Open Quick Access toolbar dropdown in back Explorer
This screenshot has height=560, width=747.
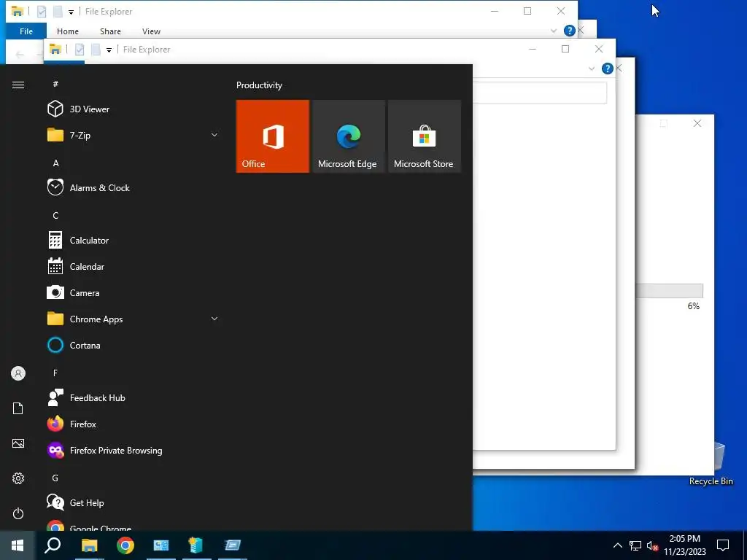click(71, 12)
